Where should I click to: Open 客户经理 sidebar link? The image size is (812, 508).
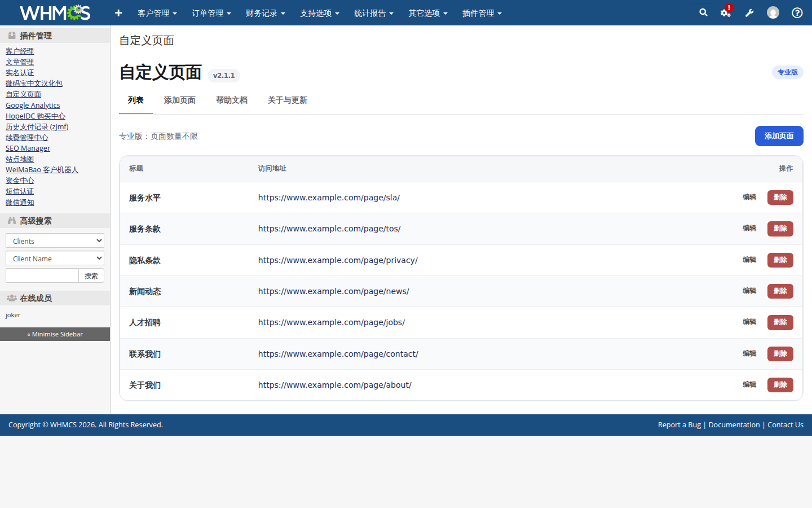point(20,51)
